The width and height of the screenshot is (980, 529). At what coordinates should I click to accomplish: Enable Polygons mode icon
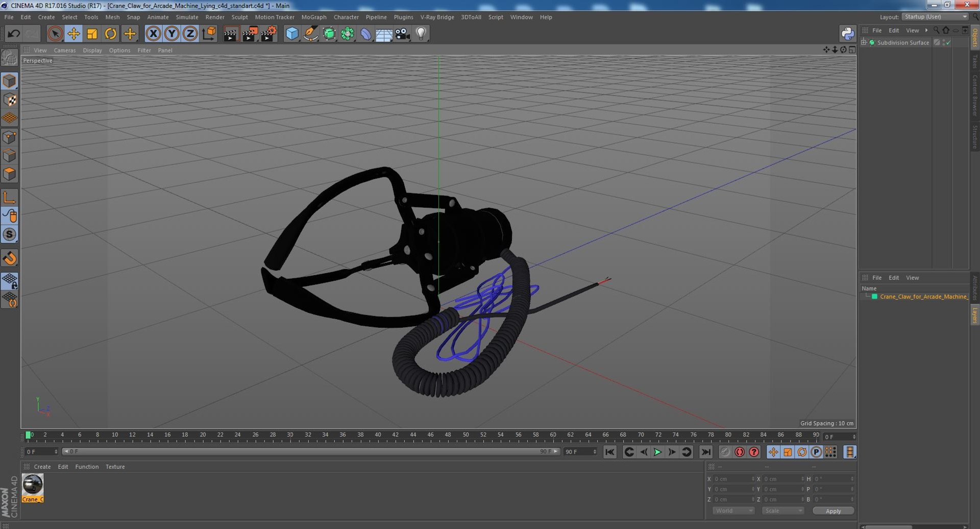point(9,174)
